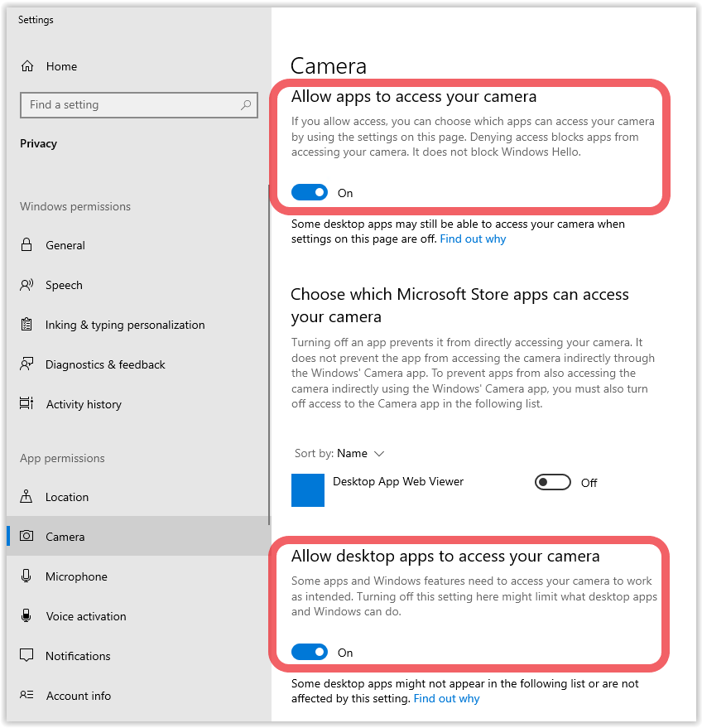Click the Desktop App Web Viewer blue icon
The height and width of the screenshot is (728, 702).
308,490
